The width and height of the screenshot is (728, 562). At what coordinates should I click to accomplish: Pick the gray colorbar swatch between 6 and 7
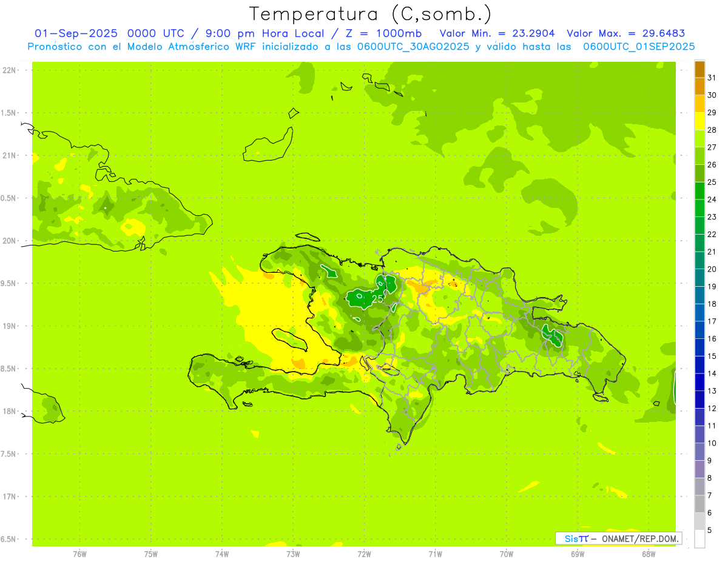(x=699, y=504)
